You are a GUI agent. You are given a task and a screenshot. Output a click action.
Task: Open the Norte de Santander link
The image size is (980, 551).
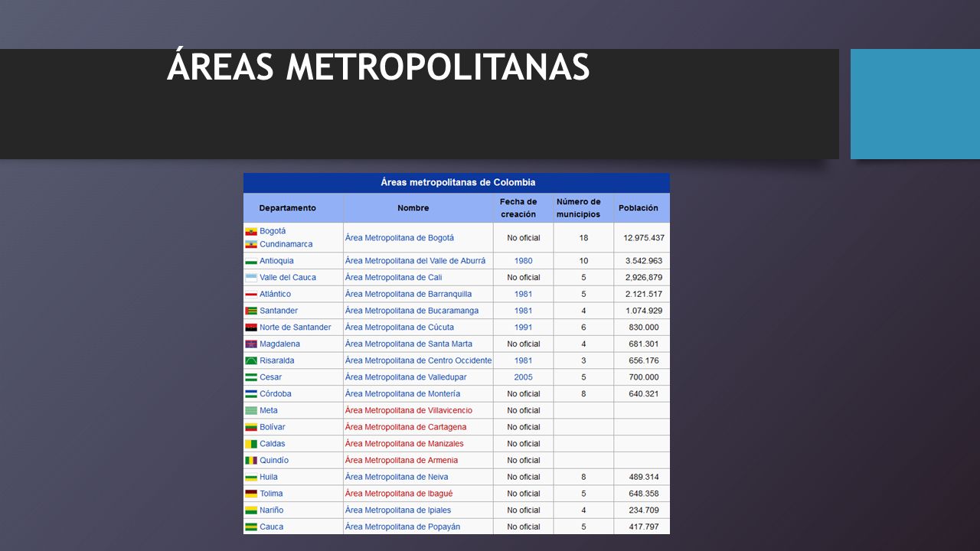[x=296, y=328]
